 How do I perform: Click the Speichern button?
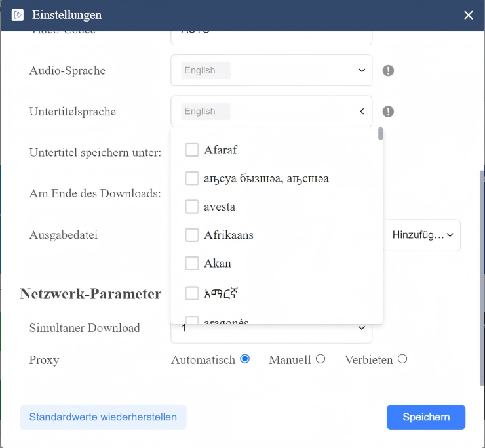[x=426, y=417]
